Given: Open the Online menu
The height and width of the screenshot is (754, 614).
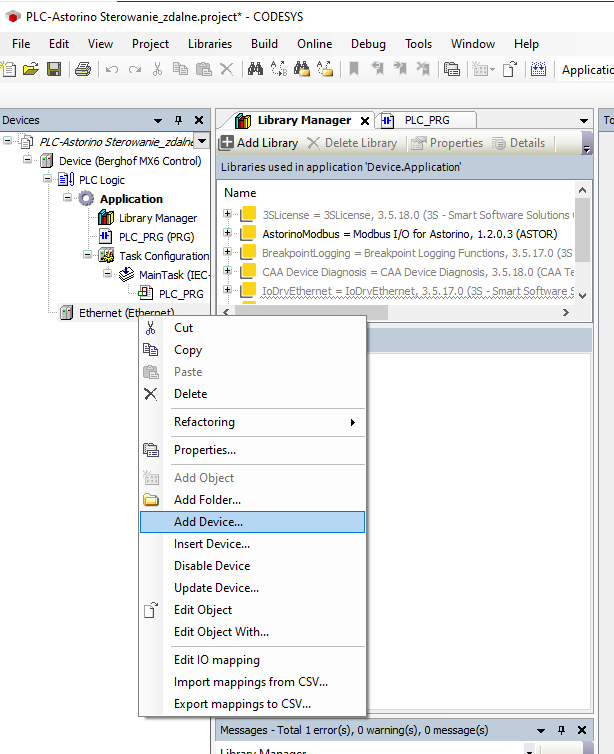Looking at the screenshot, I should click(x=314, y=44).
